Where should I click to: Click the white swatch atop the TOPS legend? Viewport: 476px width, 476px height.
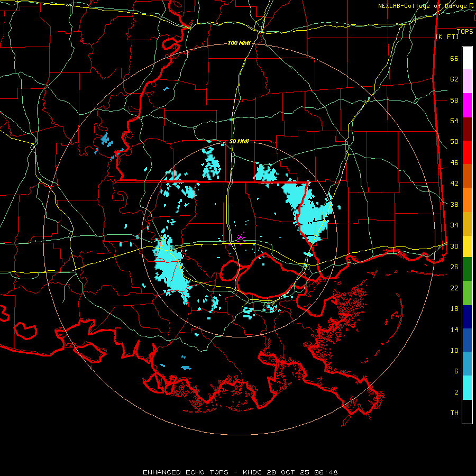point(467,58)
